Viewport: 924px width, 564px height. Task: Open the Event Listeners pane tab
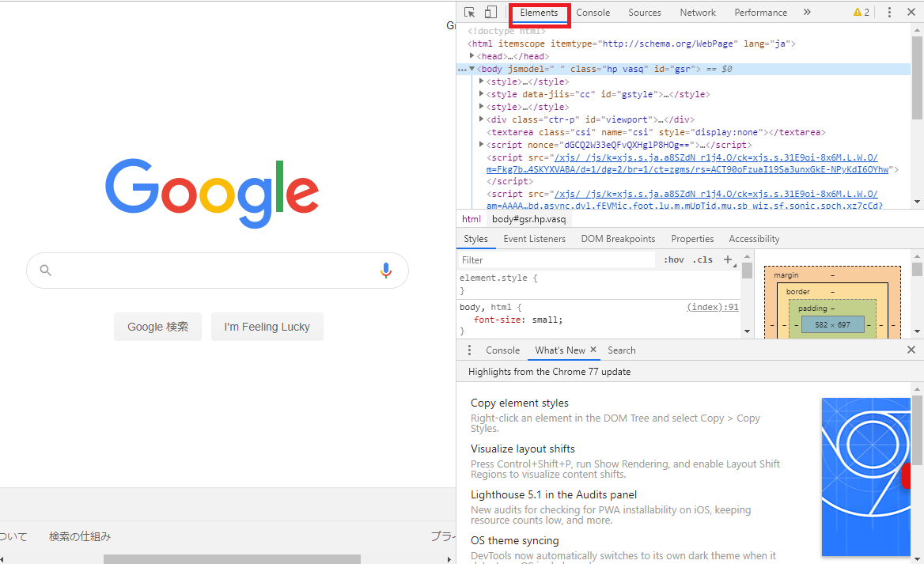point(534,239)
